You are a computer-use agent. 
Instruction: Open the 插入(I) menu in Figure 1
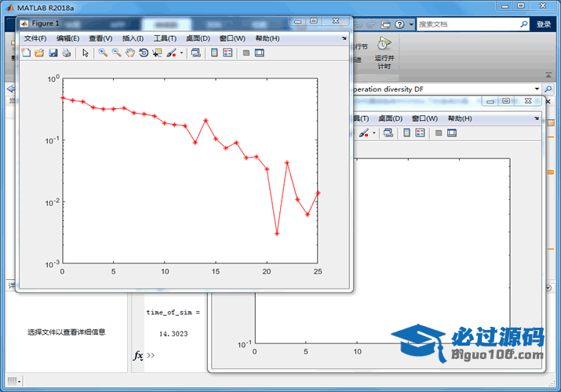coord(133,38)
